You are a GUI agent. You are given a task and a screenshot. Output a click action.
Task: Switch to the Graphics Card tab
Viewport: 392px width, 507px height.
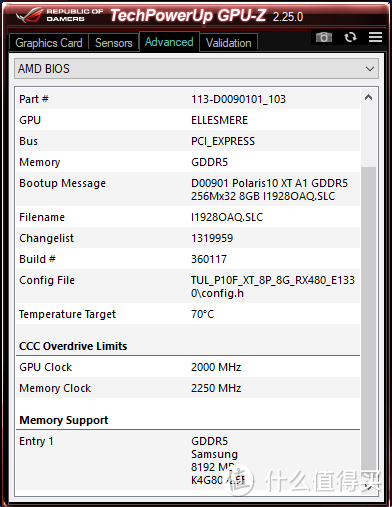point(49,43)
